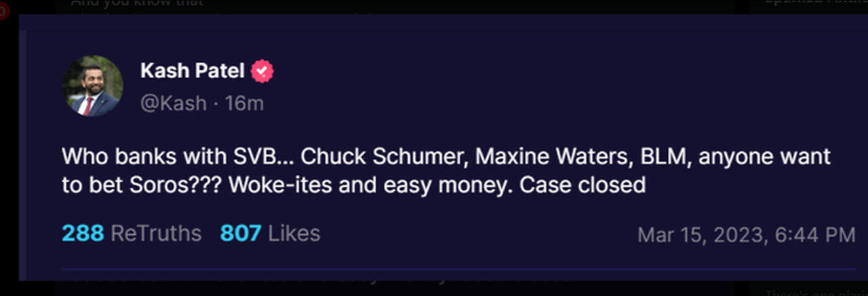Click the Mar 15, 2023, 6:44 PM timestamp
868x296 pixels.
[x=747, y=235]
